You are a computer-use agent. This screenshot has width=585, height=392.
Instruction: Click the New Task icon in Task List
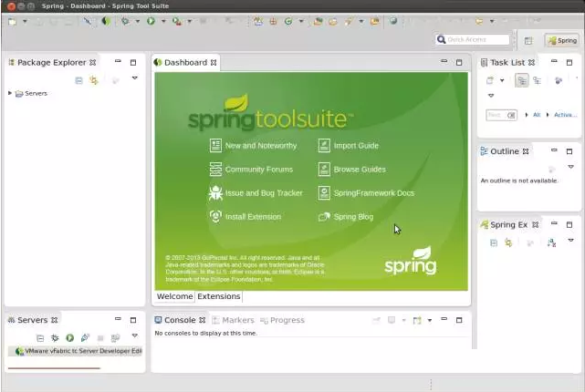pyautogui.click(x=490, y=80)
